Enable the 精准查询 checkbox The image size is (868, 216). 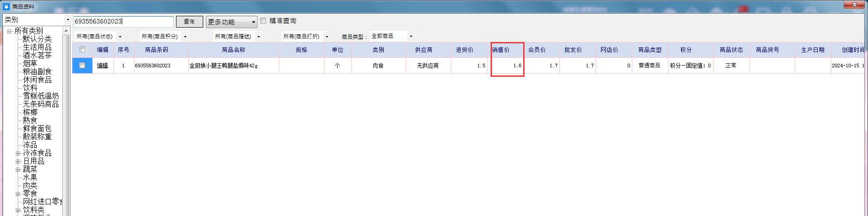click(x=263, y=21)
